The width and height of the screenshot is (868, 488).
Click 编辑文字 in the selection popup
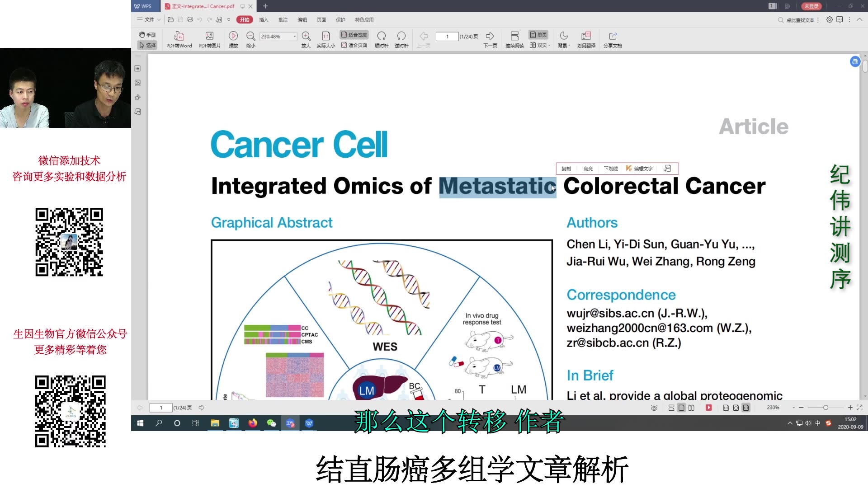[639, 169]
